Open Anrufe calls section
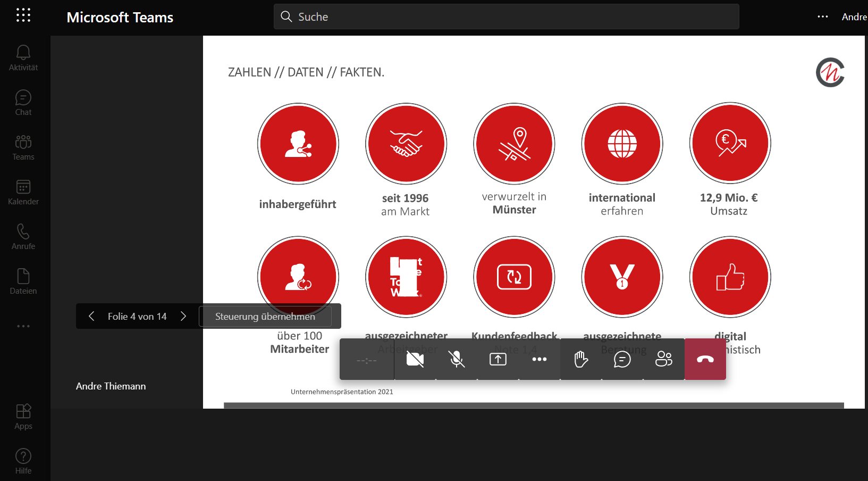 pos(23,237)
